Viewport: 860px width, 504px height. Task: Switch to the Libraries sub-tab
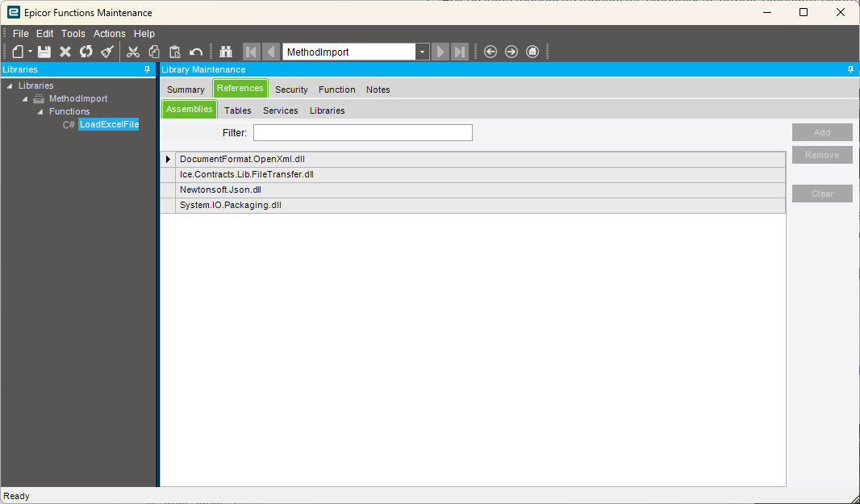click(327, 110)
